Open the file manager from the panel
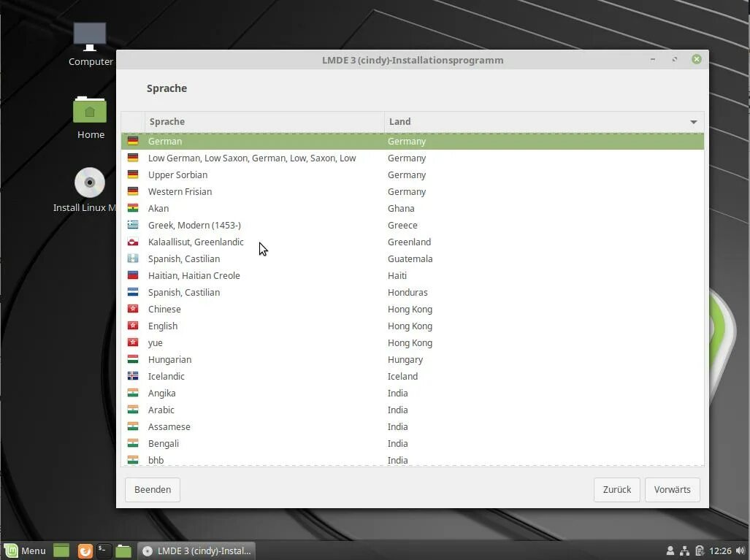The height and width of the screenshot is (560, 750). point(123,551)
